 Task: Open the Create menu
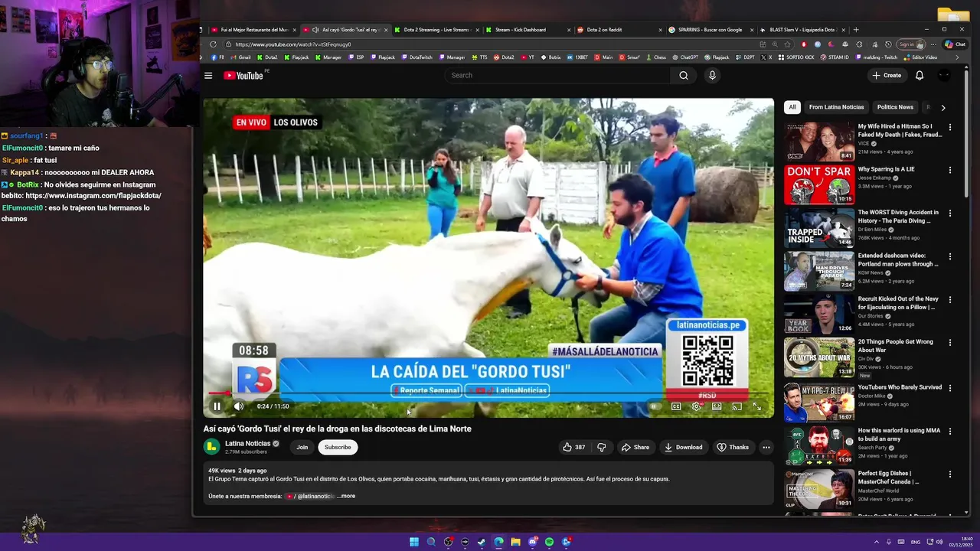(887, 75)
